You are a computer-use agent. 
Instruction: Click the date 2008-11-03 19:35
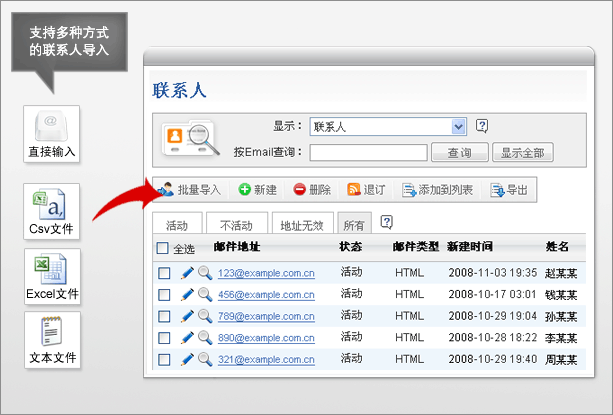coord(493,273)
